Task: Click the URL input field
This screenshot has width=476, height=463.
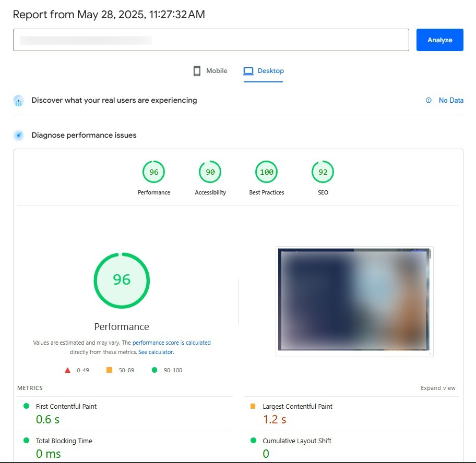Action: click(211, 40)
